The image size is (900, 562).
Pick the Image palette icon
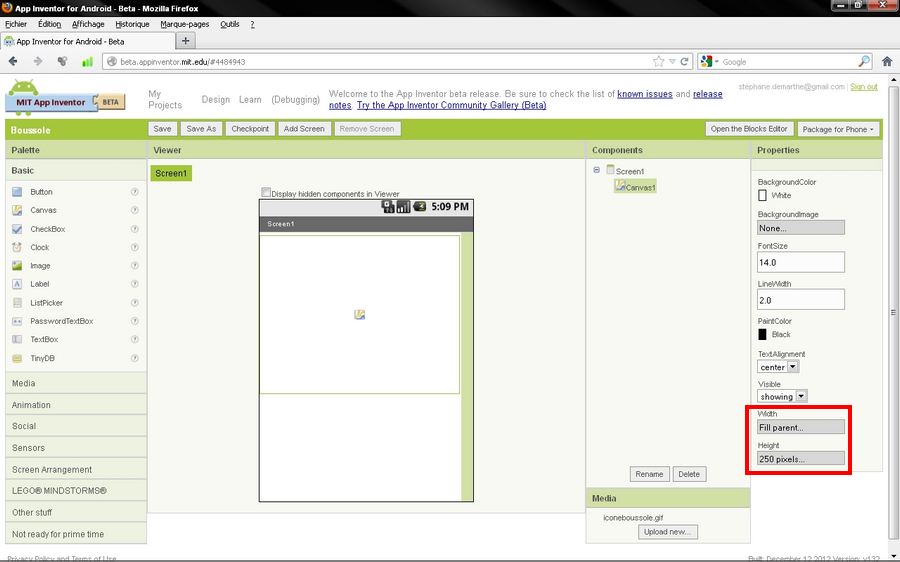tap(17, 266)
